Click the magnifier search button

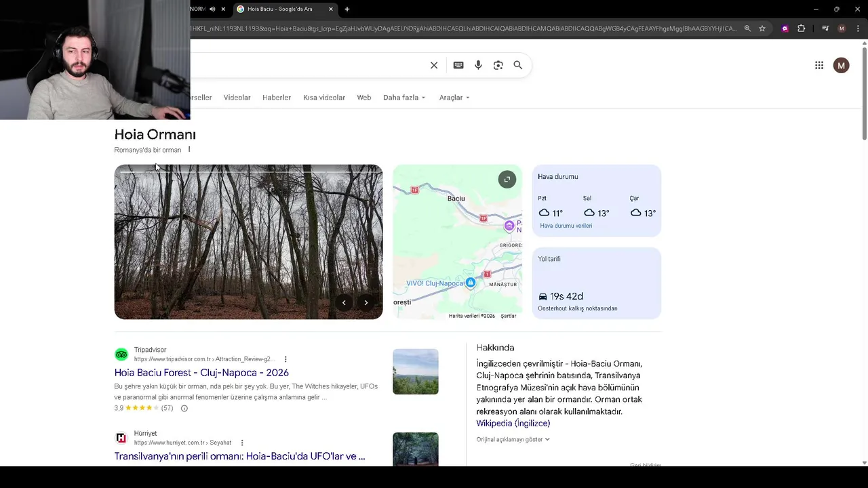coord(518,65)
